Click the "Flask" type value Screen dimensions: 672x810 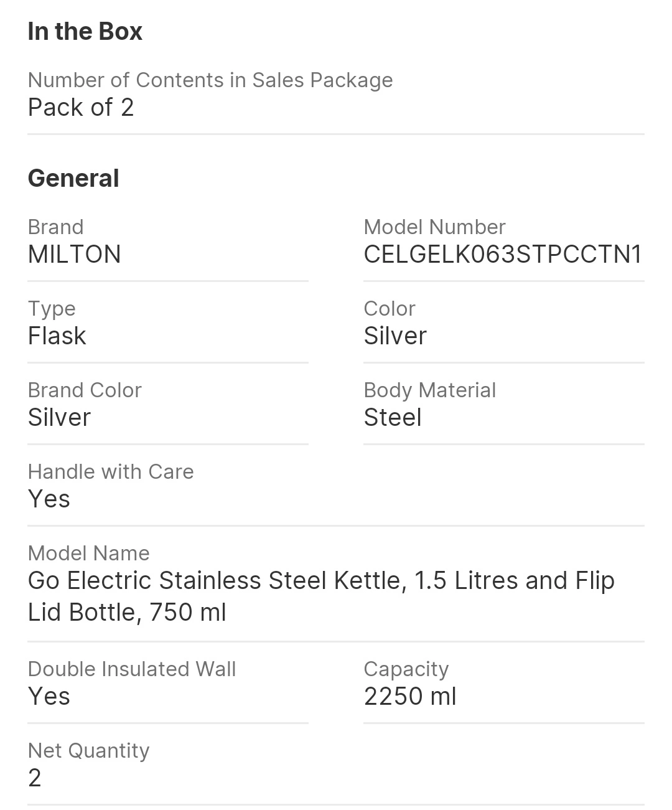pos(57,336)
